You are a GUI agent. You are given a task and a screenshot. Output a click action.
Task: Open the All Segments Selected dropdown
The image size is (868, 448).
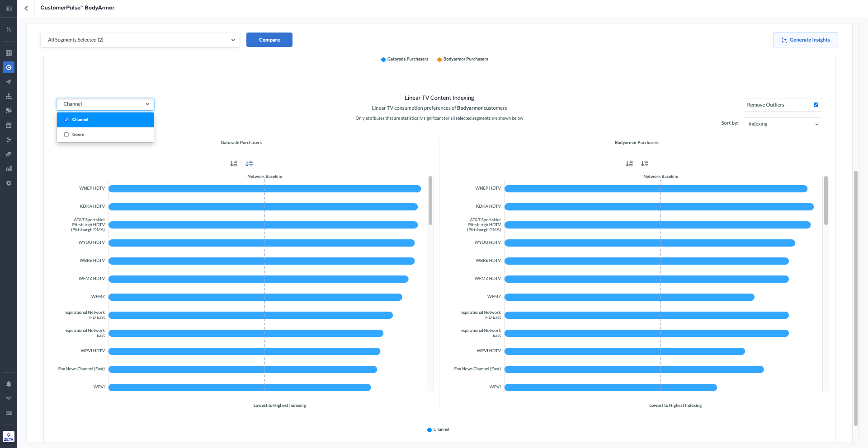tap(140, 40)
